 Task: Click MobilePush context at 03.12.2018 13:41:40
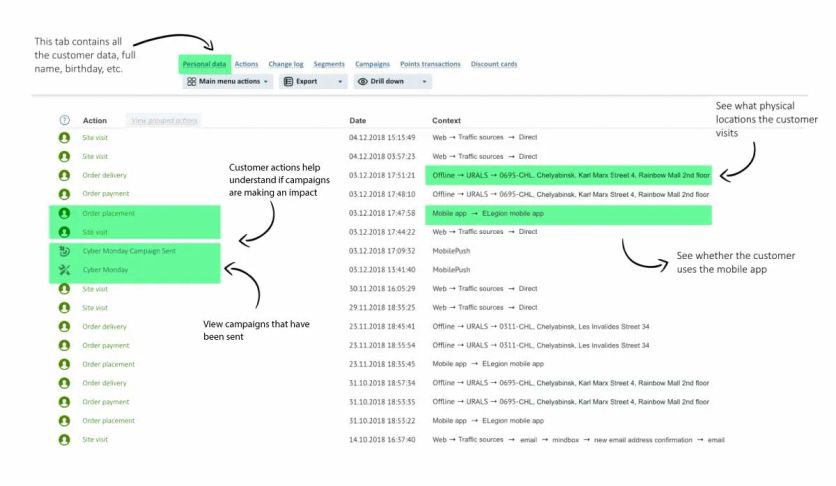(451, 270)
